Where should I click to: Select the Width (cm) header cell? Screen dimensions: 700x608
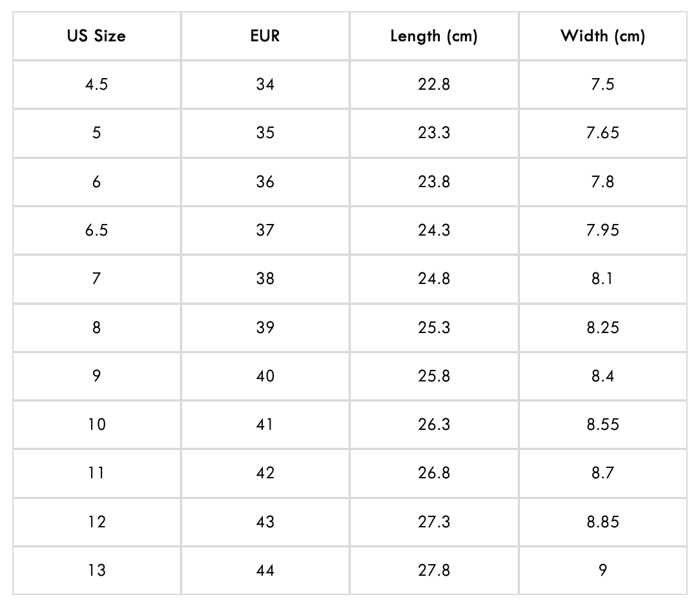(602, 36)
